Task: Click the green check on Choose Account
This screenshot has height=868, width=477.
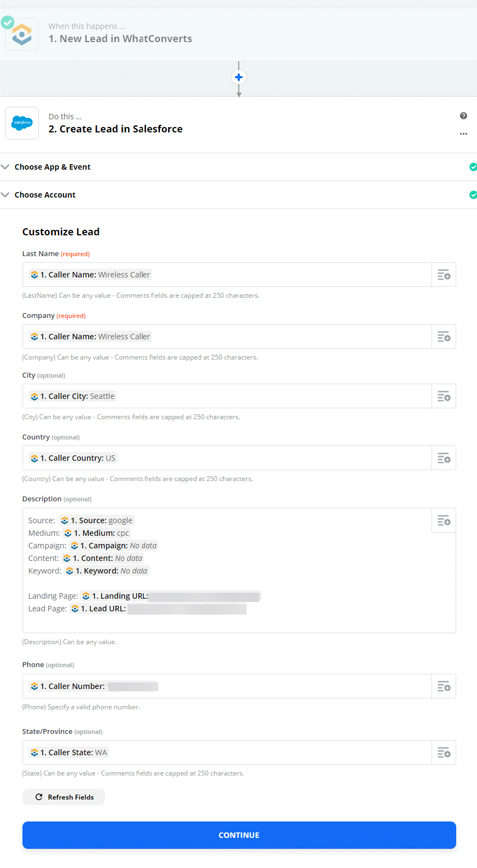Action: [x=473, y=195]
